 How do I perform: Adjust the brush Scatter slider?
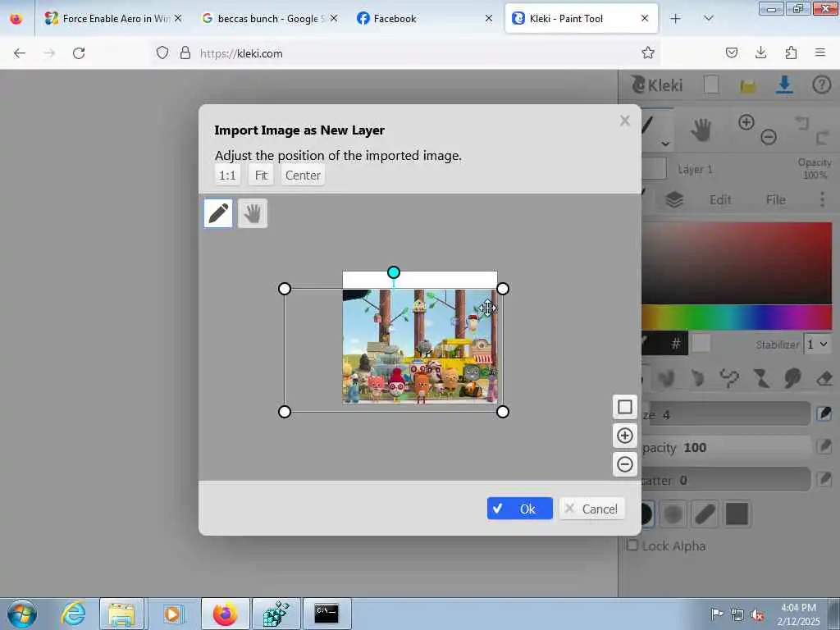[x=726, y=480]
